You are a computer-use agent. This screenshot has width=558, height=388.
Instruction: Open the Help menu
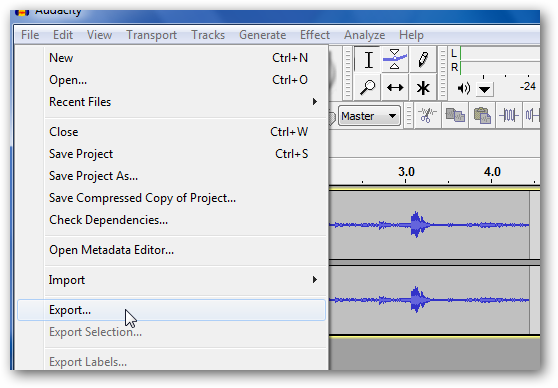[411, 35]
